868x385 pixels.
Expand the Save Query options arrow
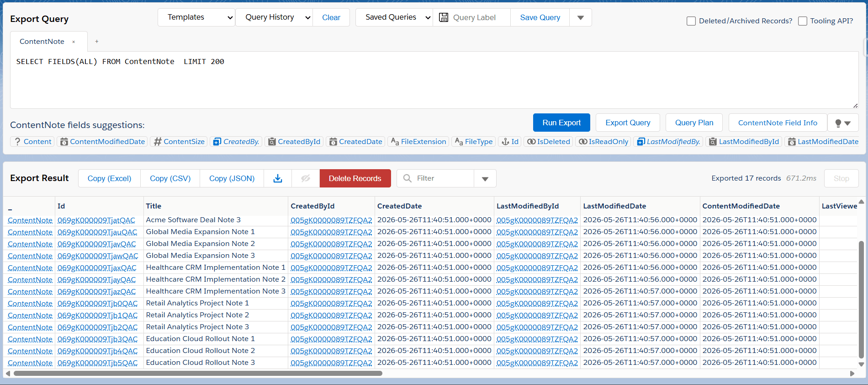click(581, 17)
